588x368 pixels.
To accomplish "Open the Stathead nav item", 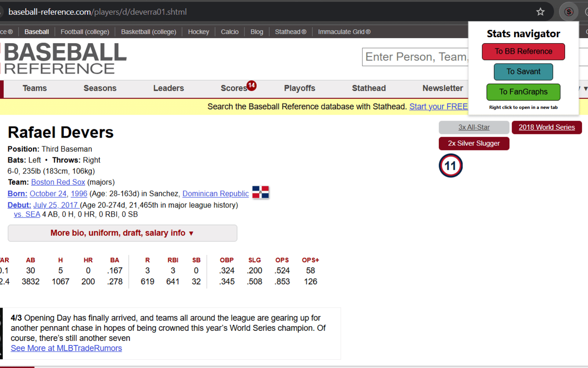I will (369, 88).
